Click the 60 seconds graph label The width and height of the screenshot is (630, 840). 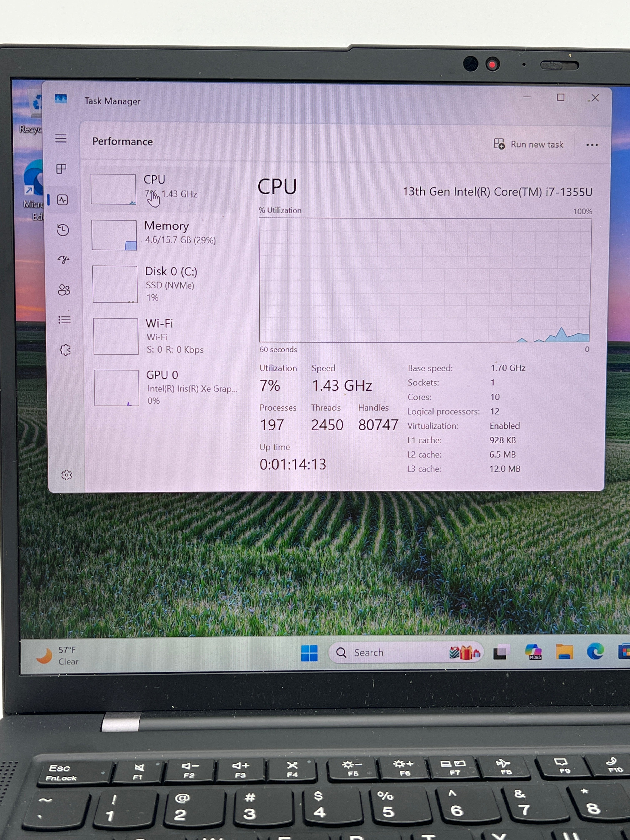[x=278, y=349]
